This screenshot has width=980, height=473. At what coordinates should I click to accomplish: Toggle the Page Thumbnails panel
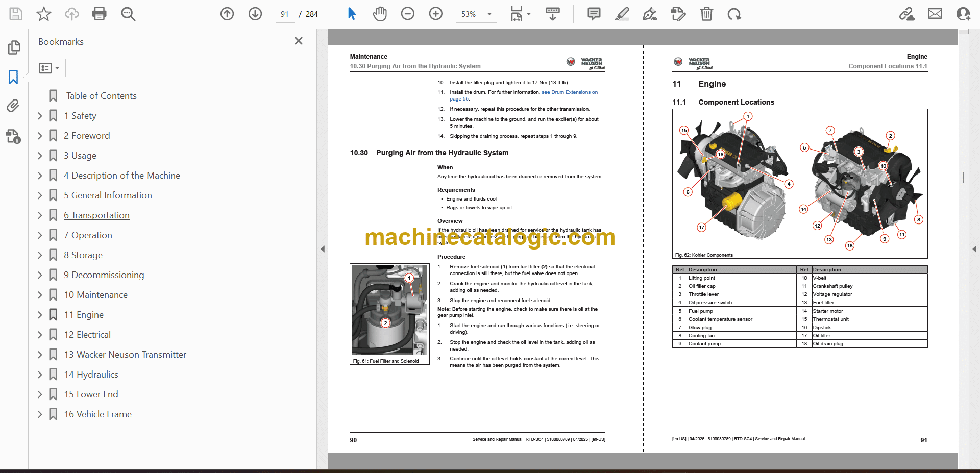(14, 47)
